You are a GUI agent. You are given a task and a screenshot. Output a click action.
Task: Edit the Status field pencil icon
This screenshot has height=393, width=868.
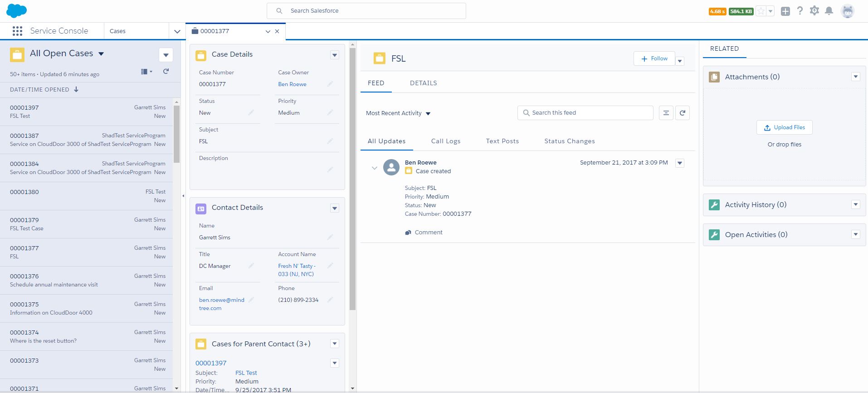(251, 112)
